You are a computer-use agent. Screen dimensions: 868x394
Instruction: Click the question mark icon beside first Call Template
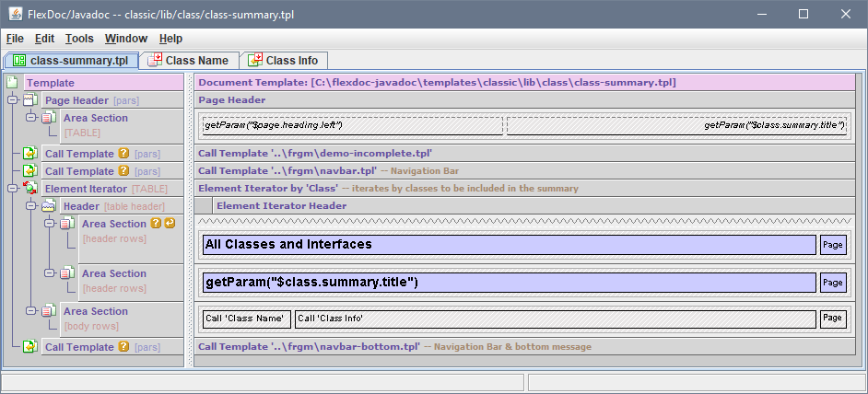[x=123, y=154]
